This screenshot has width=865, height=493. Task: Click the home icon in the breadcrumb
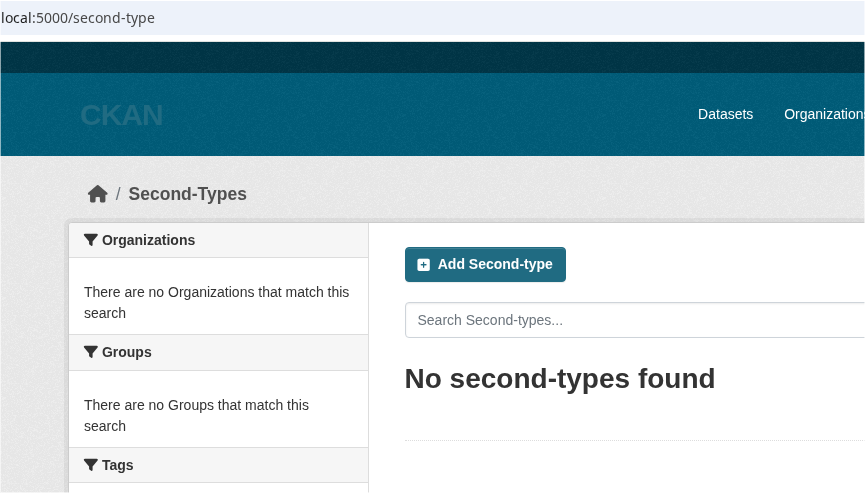tap(97, 194)
